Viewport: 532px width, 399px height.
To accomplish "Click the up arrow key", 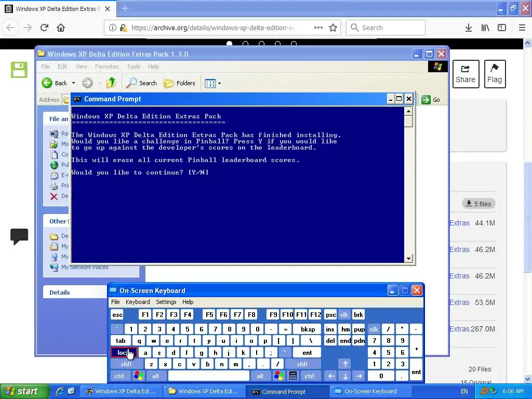I will 345,364.
